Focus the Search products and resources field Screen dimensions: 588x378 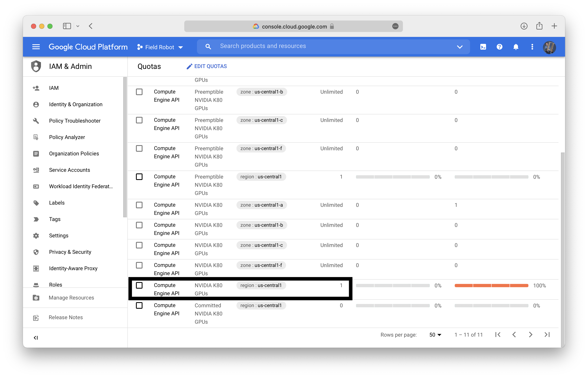pyautogui.click(x=333, y=46)
